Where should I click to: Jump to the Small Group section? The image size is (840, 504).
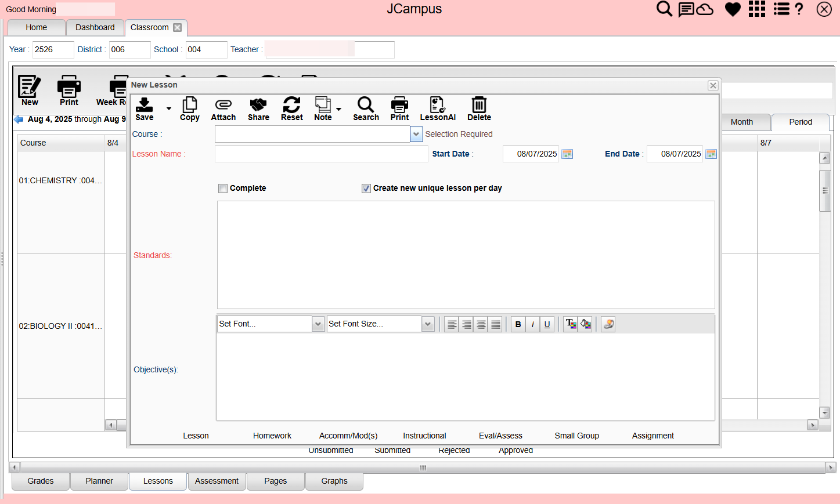[576, 436]
